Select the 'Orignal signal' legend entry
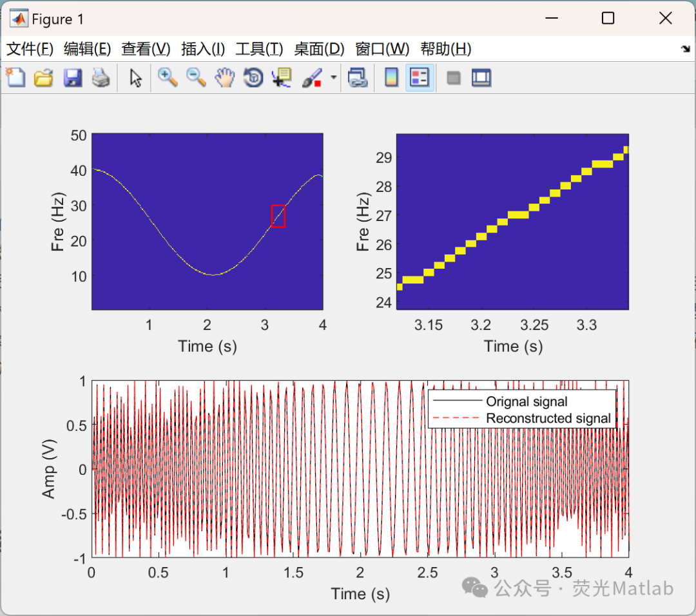This screenshot has height=616, width=696. (x=527, y=401)
